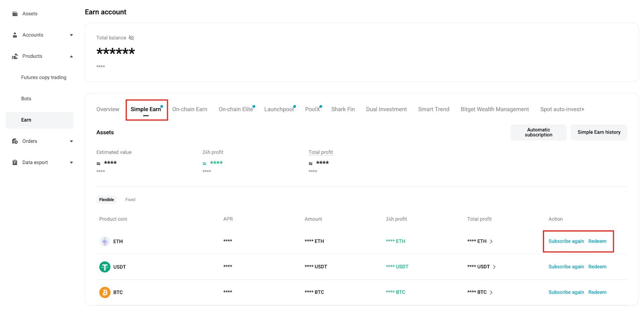Click Subscribe again for ETH

[x=566, y=241]
